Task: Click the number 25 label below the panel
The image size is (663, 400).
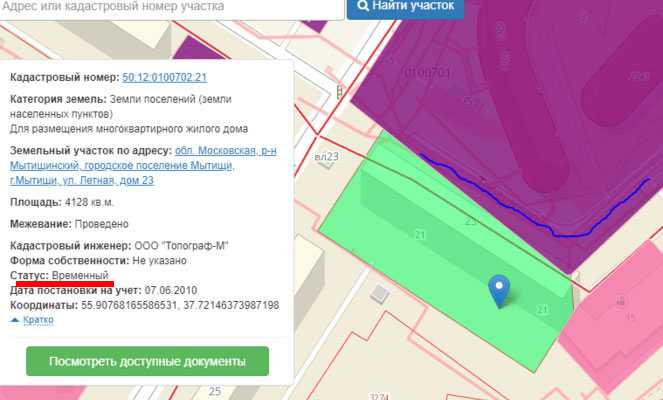Action: click(x=215, y=390)
